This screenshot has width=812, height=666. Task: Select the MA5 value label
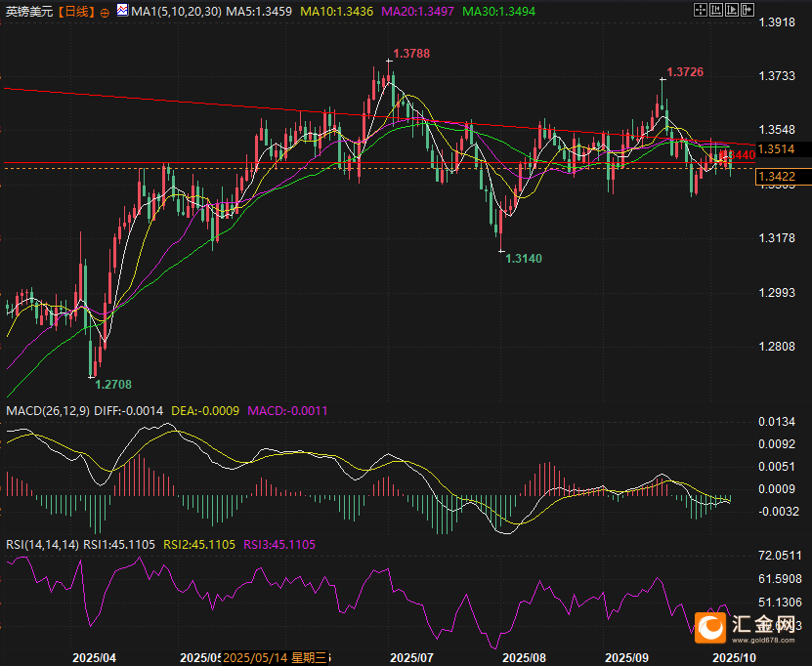264,12
